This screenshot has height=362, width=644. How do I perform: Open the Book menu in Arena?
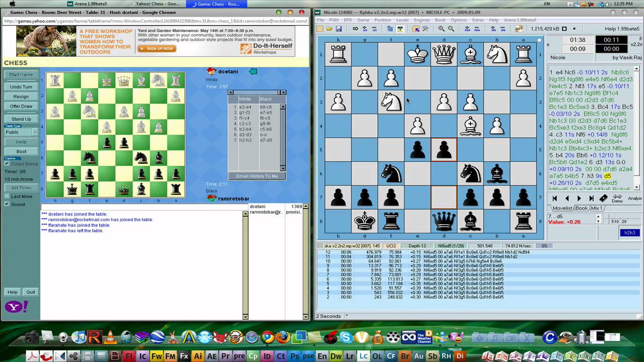tap(440, 20)
